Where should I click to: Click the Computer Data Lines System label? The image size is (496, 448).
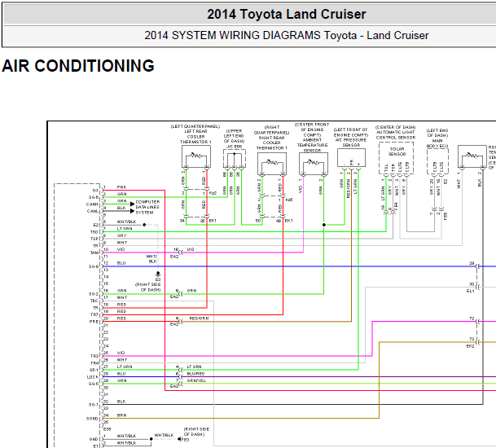point(147,207)
